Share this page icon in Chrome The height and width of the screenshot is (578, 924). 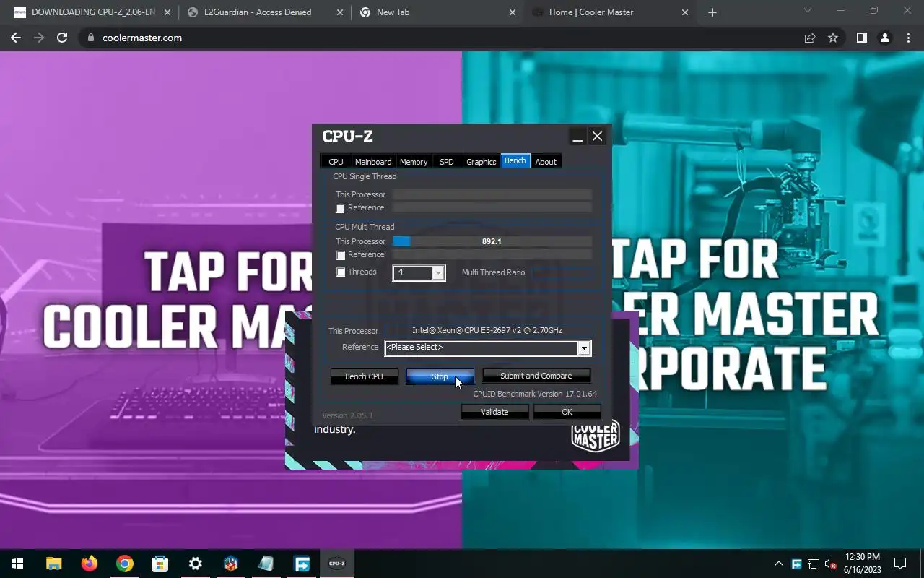click(x=810, y=38)
